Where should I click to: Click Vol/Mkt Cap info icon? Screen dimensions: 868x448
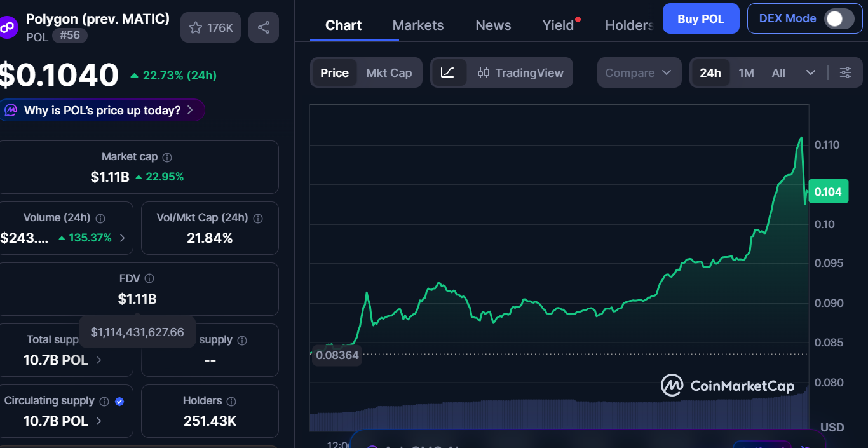tap(258, 218)
